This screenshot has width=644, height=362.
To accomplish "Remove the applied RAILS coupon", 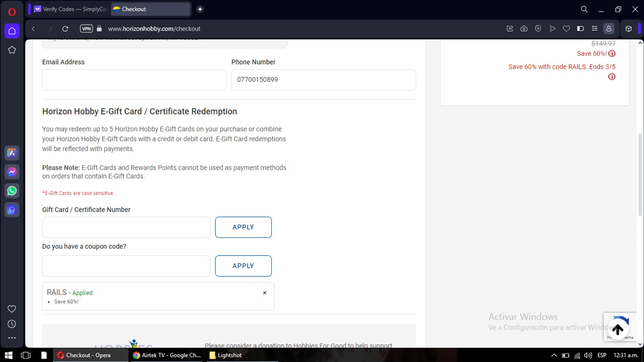I will 264,293.
